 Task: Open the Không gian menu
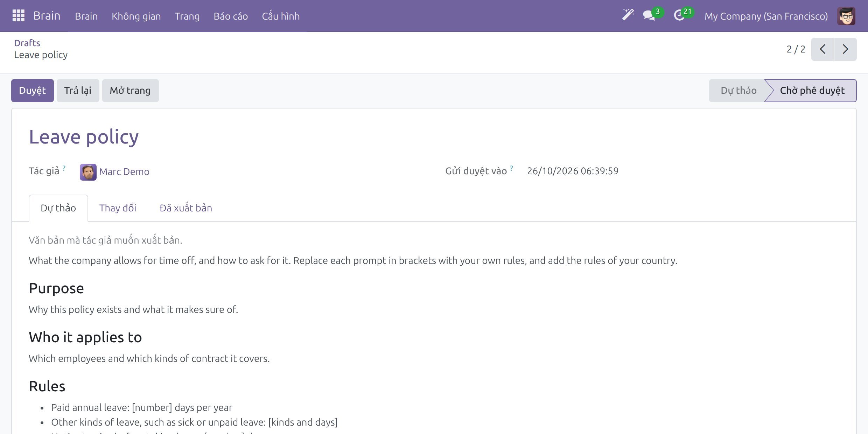pos(136,16)
